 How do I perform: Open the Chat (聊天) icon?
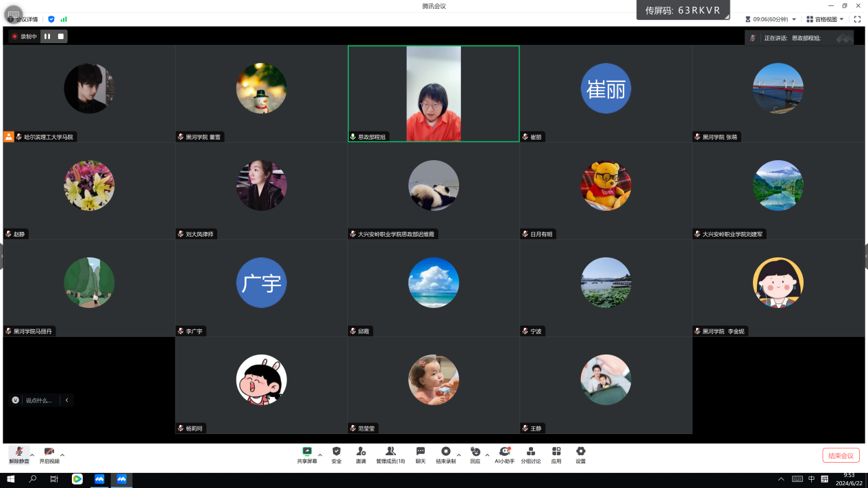point(421,454)
